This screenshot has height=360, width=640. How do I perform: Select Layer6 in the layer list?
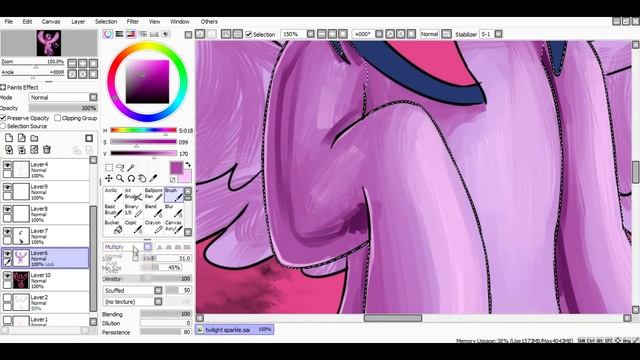45,258
